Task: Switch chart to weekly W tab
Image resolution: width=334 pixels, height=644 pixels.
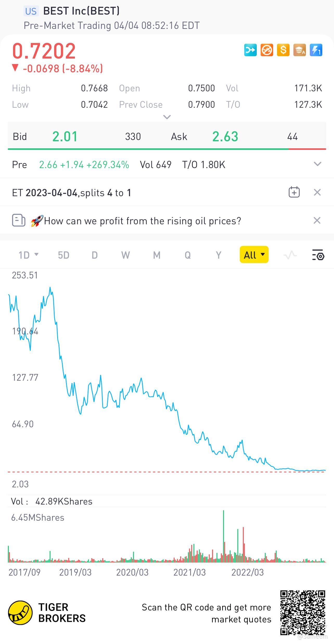Action: (125, 255)
